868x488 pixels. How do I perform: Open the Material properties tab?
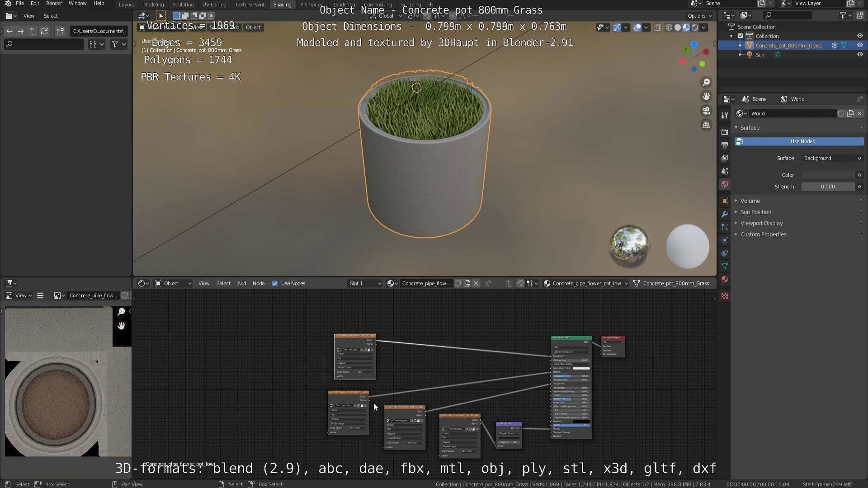coord(725,279)
